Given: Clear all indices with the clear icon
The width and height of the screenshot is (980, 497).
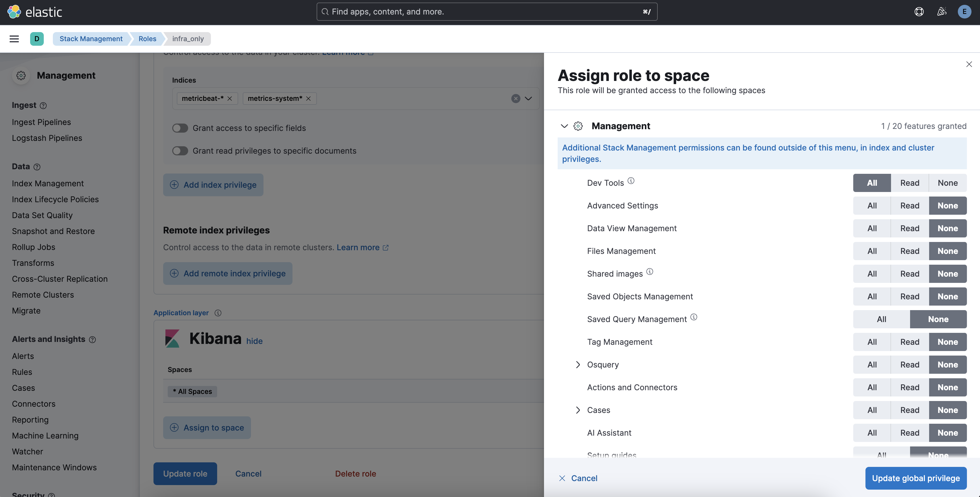Looking at the screenshot, I should pos(516,99).
